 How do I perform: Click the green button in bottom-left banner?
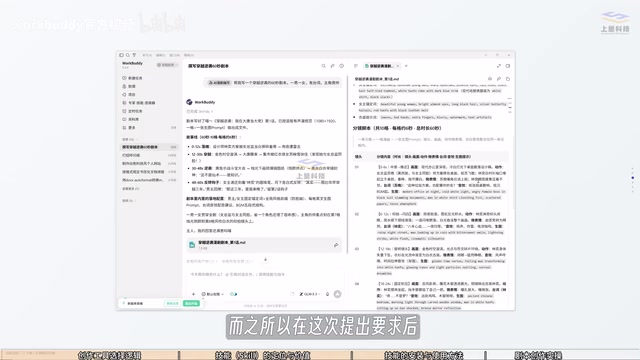(x=191, y=303)
